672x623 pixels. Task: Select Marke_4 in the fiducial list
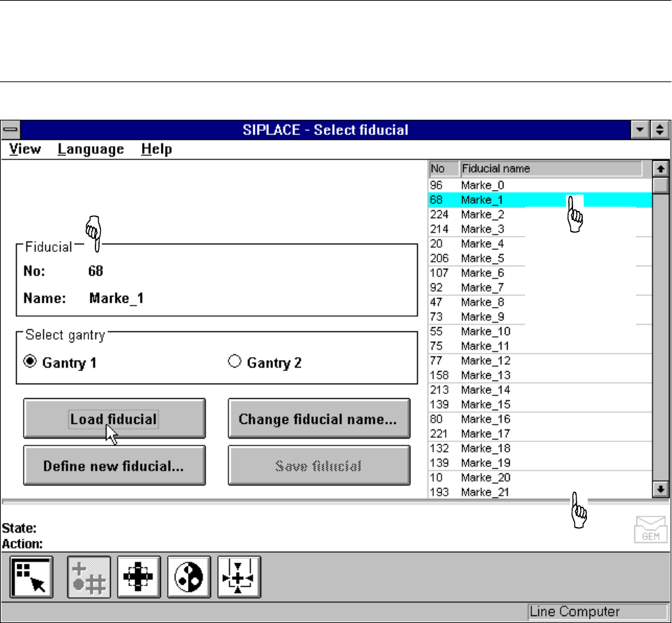click(540, 244)
